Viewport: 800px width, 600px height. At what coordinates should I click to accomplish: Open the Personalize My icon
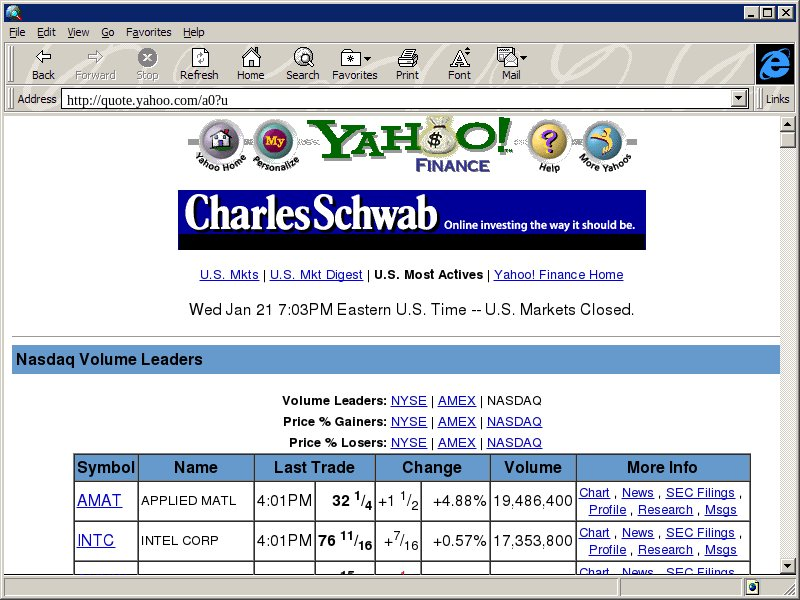click(x=274, y=141)
